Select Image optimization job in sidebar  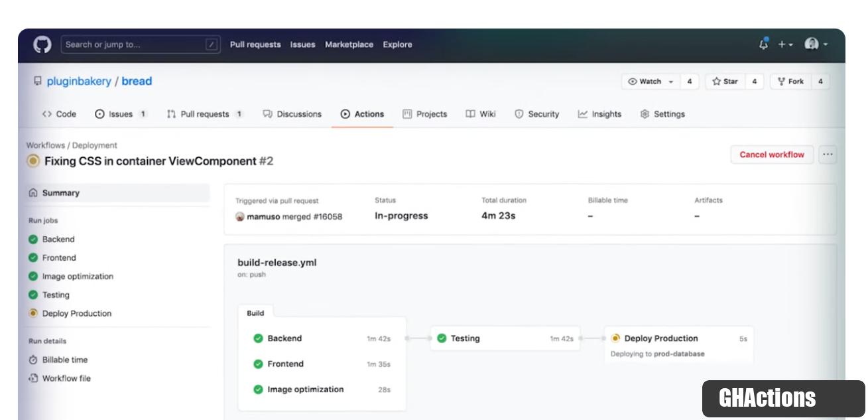click(x=77, y=277)
